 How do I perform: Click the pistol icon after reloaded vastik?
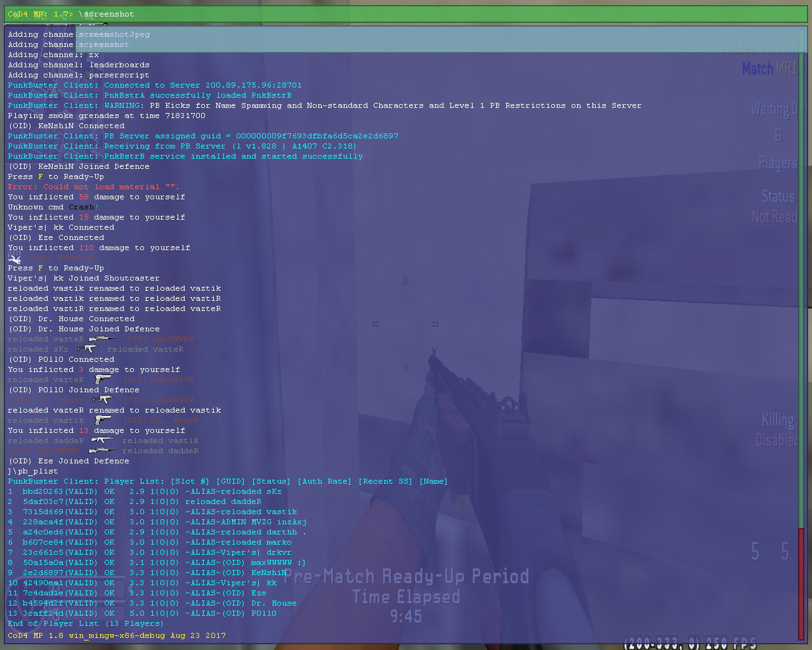pos(103,420)
